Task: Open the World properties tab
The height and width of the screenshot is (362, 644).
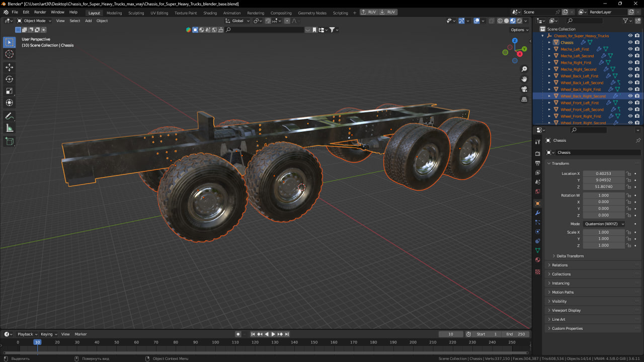Action: tap(537, 192)
